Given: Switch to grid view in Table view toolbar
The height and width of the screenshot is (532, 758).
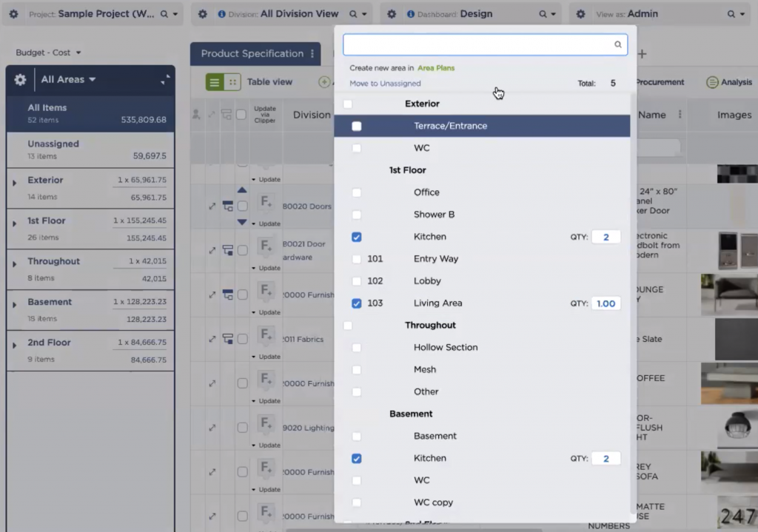Looking at the screenshot, I should pos(232,82).
